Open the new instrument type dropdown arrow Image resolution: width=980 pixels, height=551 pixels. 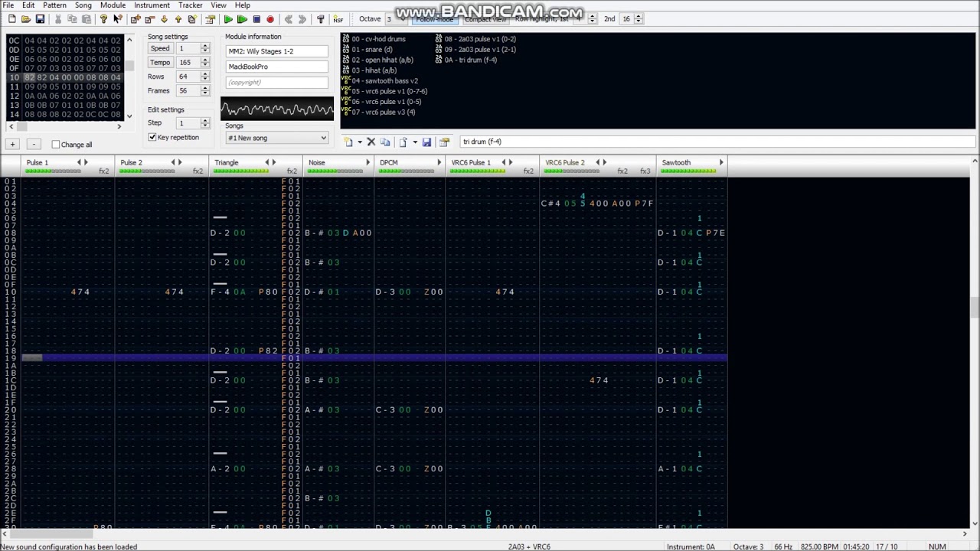click(x=359, y=142)
